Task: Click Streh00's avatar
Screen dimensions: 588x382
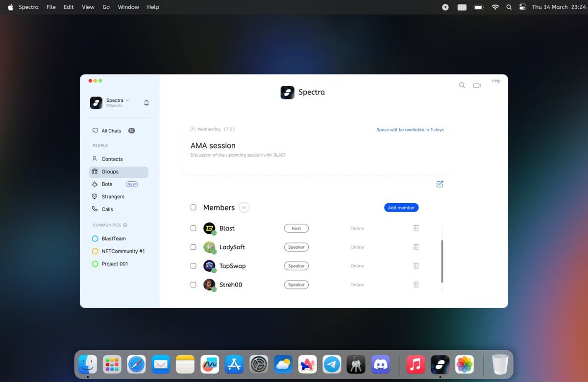Action: click(x=209, y=285)
